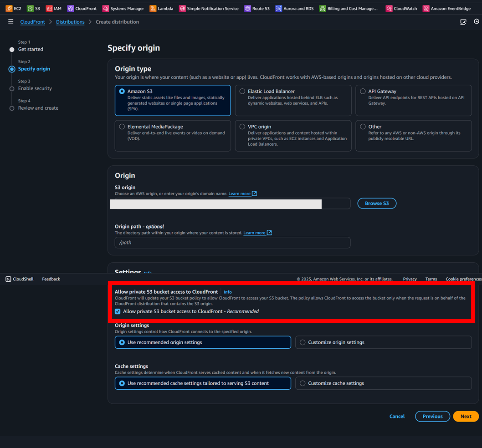Open the S3 service shortcut icon
Screen dimensions: 482x448
coord(30,9)
